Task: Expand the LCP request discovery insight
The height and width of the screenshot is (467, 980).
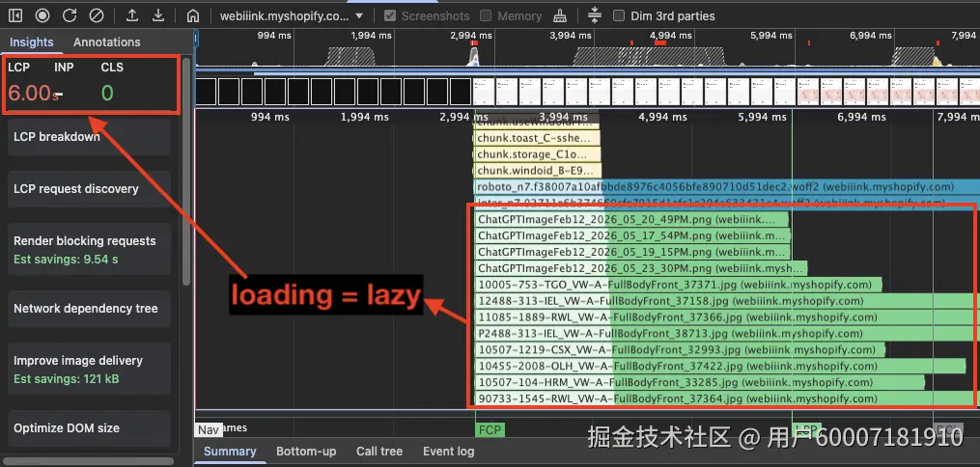Action: click(89, 188)
